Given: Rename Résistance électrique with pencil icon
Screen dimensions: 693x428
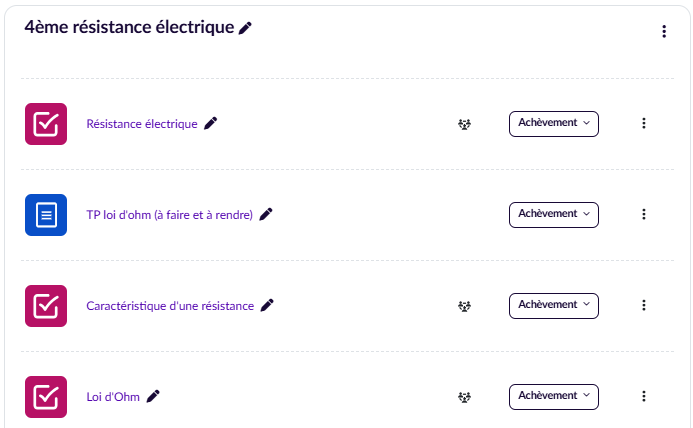Looking at the screenshot, I should click(210, 123).
